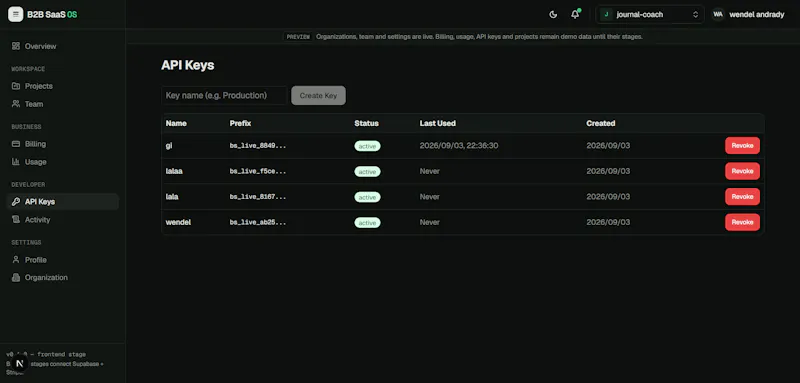800x383 pixels.
Task: Click prefix bs_live_8849...
Action: (258, 145)
